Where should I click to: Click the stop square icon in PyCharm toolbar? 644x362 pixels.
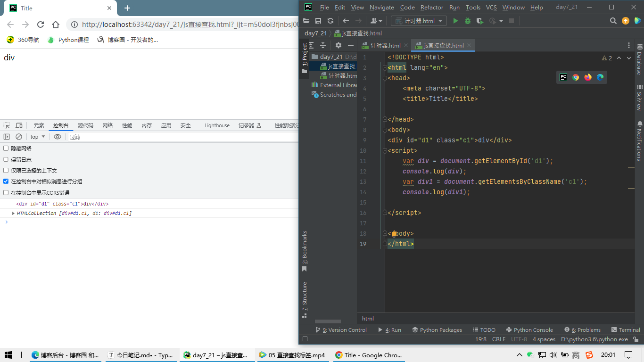(x=512, y=21)
